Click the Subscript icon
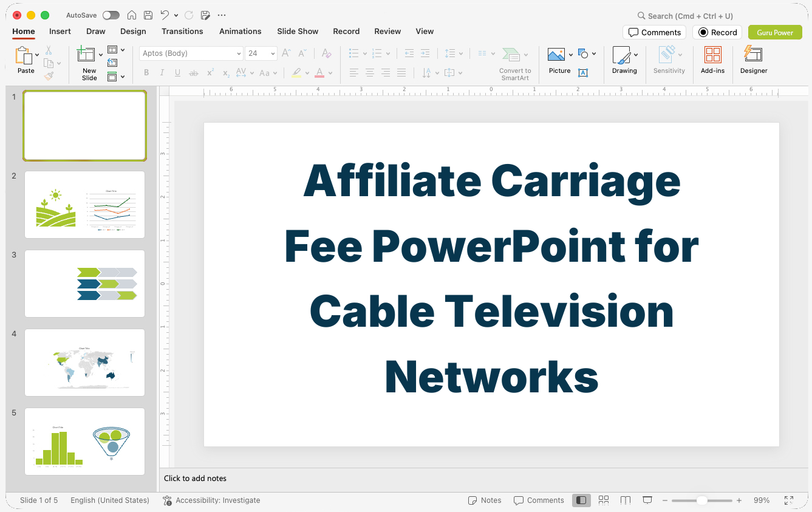Image resolution: width=812 pixels, height=512 pixels. click(226, 73)
